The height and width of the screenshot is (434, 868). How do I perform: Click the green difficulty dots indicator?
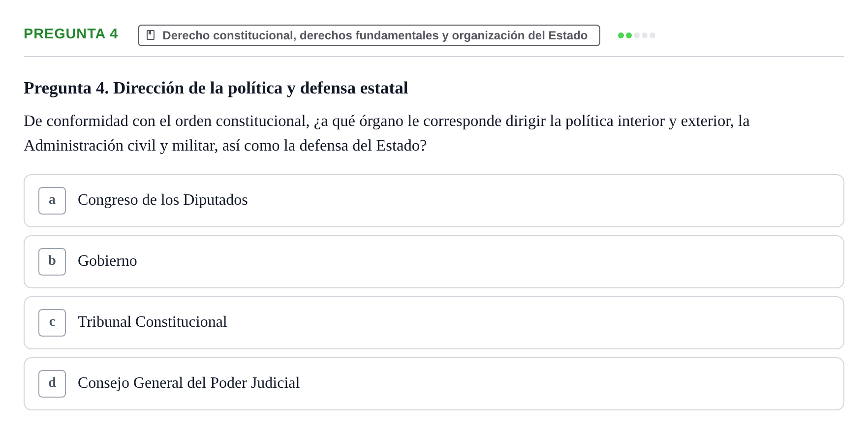tap(636, 35)
